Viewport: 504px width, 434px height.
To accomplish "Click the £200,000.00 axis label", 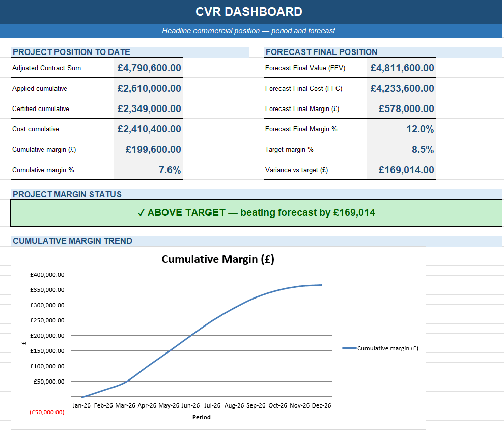I will tap(47, 336).
